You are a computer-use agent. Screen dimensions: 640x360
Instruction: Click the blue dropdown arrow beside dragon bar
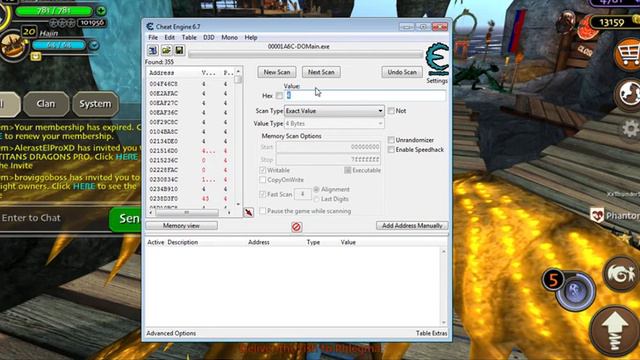[94, 45]
